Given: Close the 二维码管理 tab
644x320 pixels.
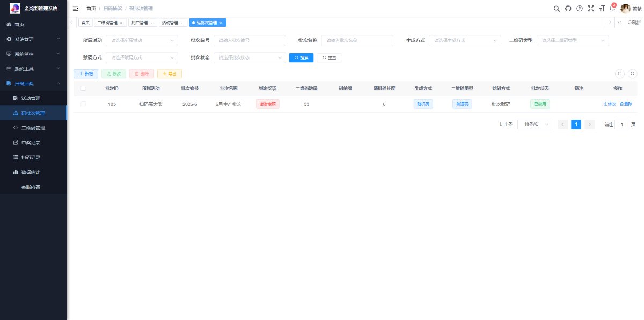Looking at the screenshot, I should (121, 23).
